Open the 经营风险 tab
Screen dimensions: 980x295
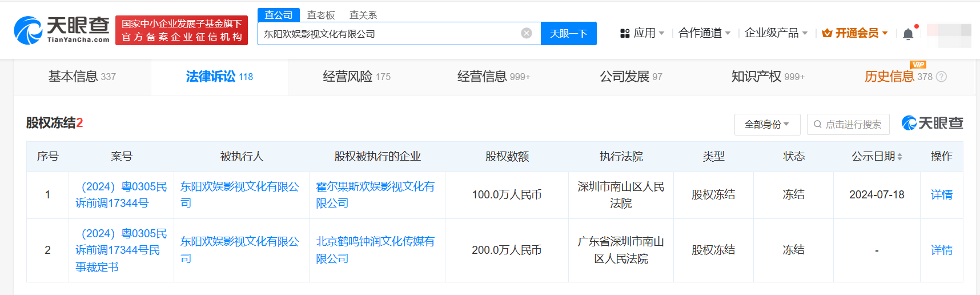pyautogui.click(x=356, y=77)
